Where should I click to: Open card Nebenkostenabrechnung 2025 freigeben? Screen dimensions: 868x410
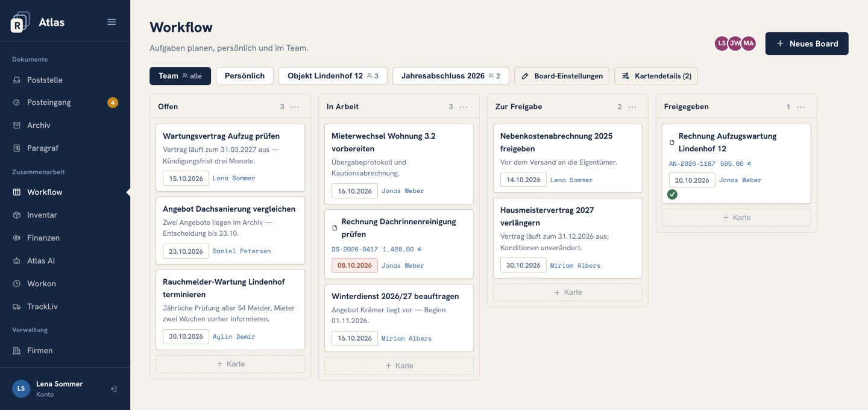(x=568, y=158)
